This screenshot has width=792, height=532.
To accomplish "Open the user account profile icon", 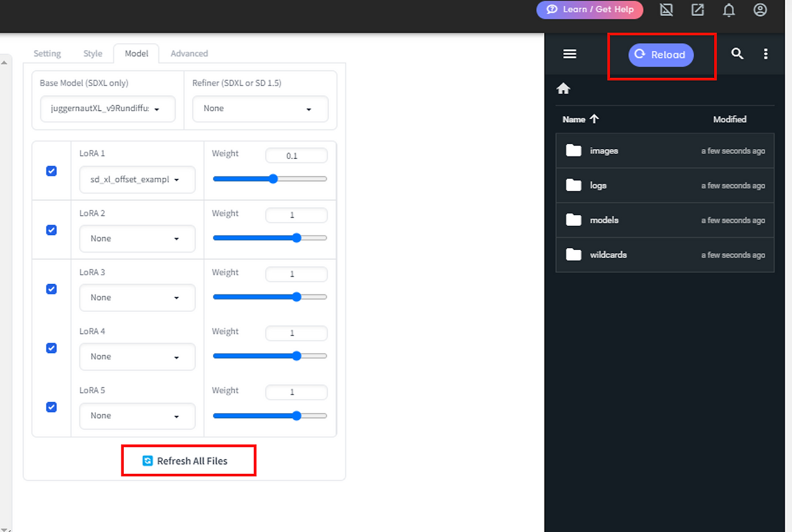I will tap(760, 10).
